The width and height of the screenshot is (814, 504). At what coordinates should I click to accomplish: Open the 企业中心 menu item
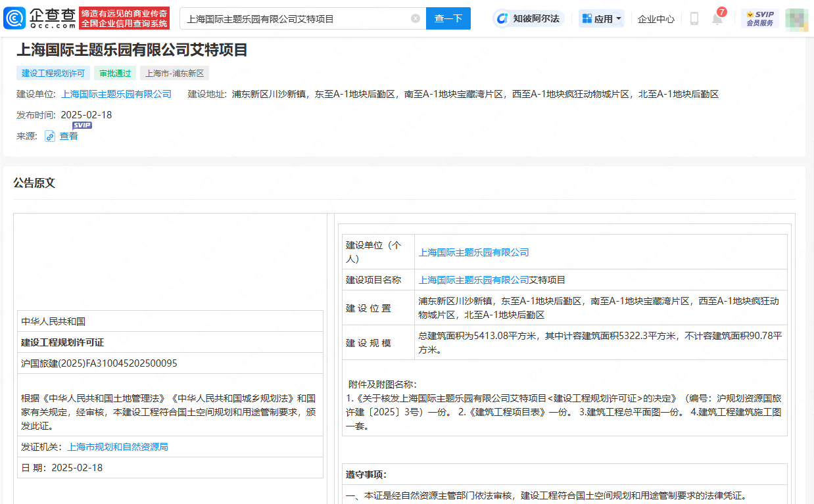point(656,19)
